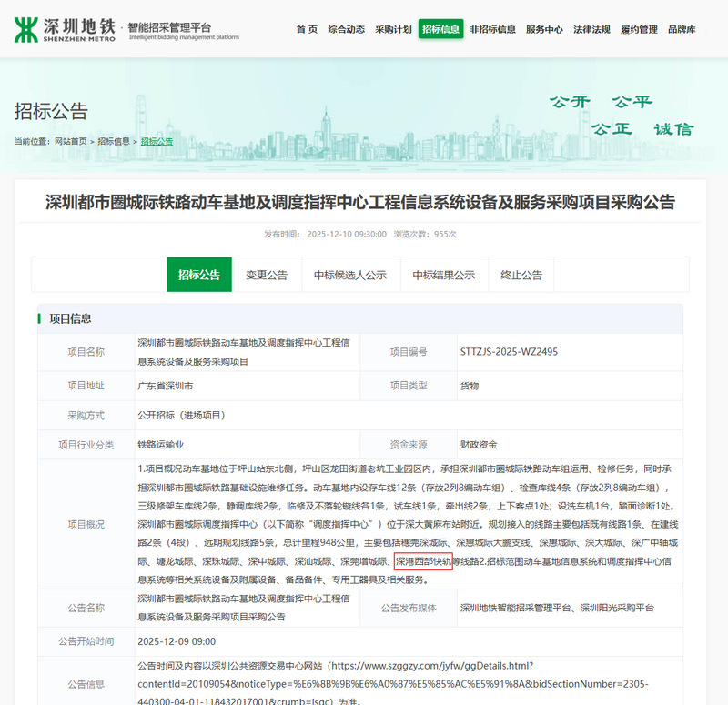This screenshot has height=705, width=728.
Task: Click the 网站首页 breadcrumb link
Action: (x=71, y=142)
